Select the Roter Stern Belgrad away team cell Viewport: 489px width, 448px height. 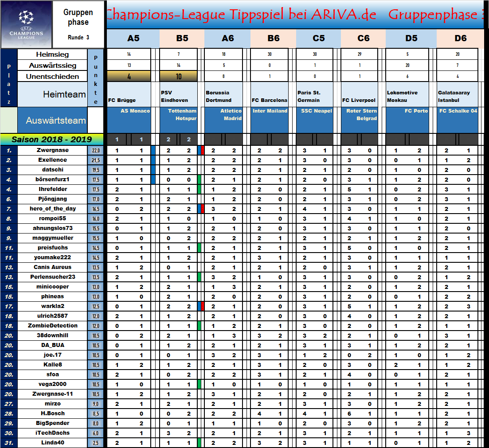point(359,120)
